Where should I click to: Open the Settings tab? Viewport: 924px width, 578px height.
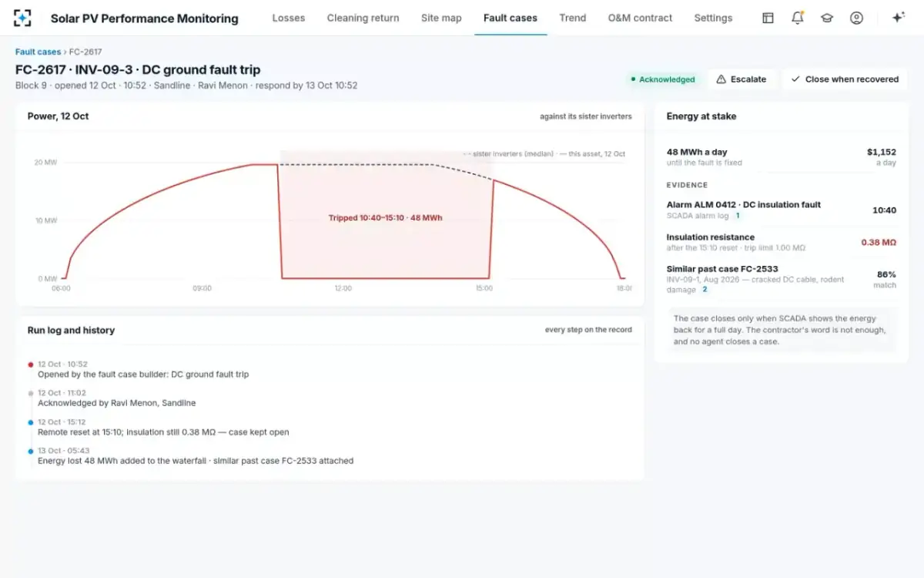[x=713, y=18]
